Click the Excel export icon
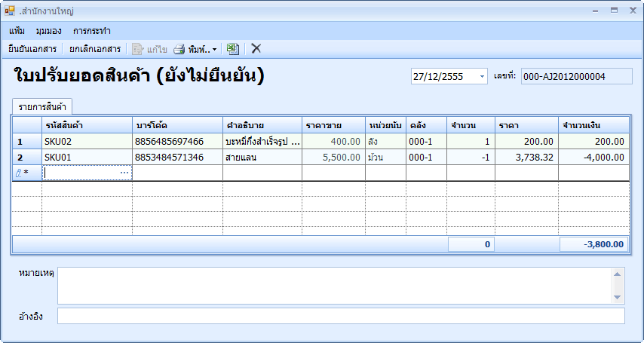Image resolution: width=644 pixels, height=343 pixels. click(233, 48)
